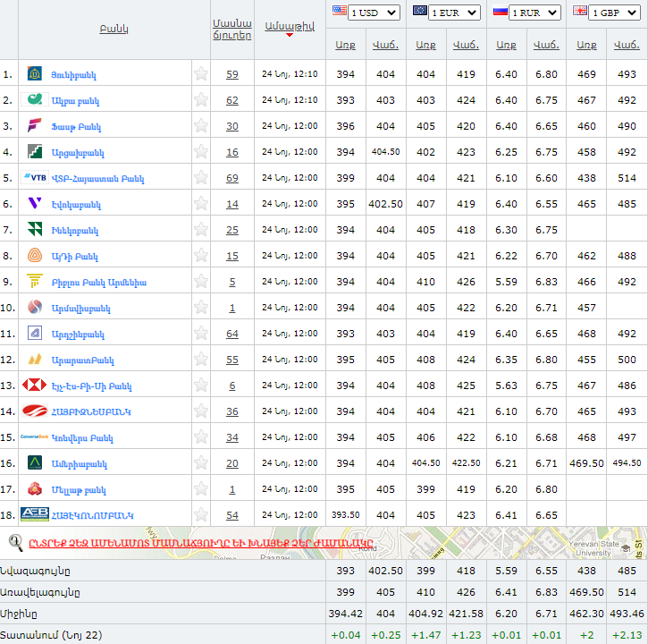Click the Mellat bank red logo
648x644 pixels.
pyautogui.click(x=35, y=488)
